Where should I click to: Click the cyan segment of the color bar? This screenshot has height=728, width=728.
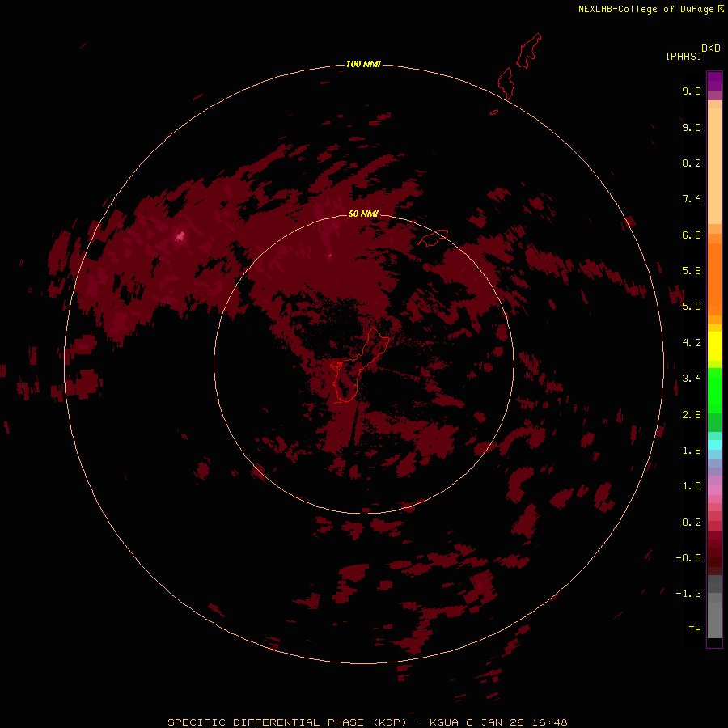pyautogui.click(x=714, y=445)
